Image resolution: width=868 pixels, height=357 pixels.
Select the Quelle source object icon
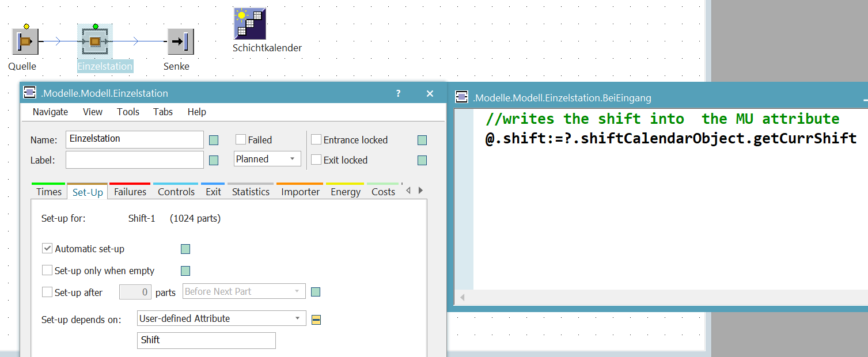coord(25,42)
